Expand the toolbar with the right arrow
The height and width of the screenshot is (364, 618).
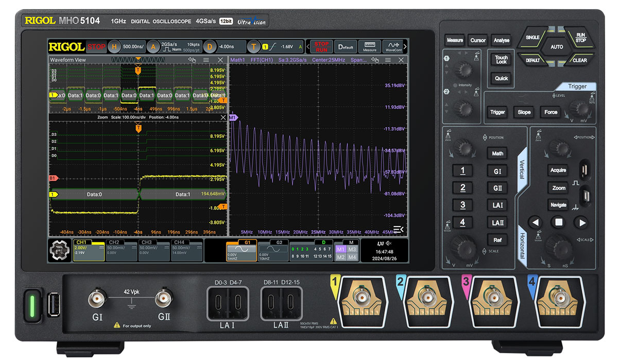click(x=405, y=47)
